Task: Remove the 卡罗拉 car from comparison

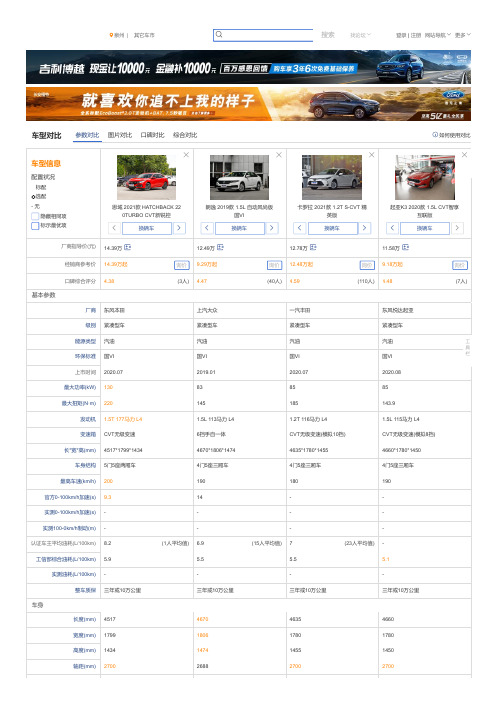Action: [372, 155]
